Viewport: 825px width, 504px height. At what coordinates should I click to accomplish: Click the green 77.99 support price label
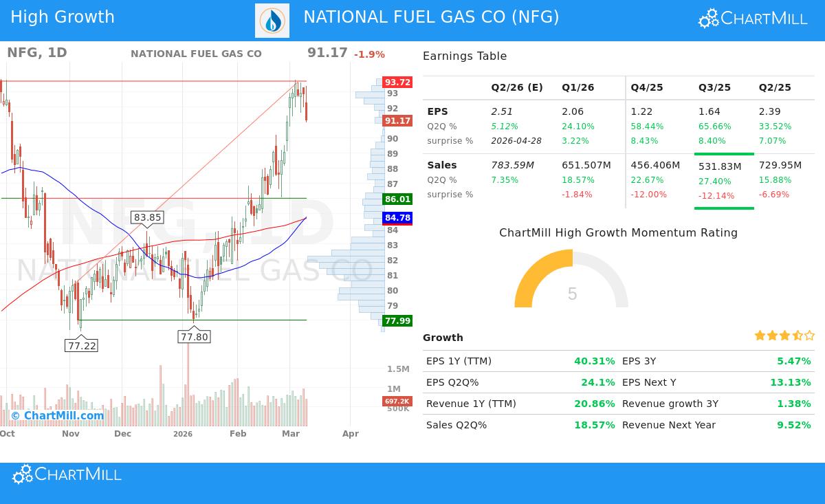pyautogui.click(x=397, y=320)
